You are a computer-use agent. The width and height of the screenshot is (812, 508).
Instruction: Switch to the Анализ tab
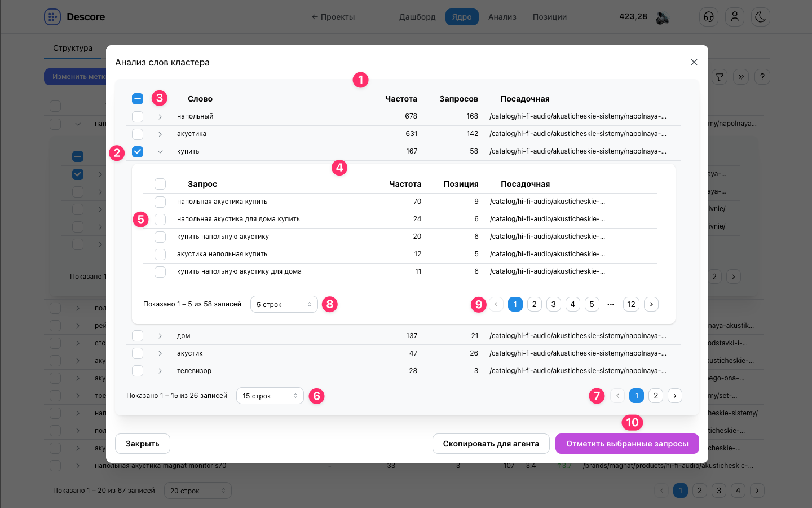pyautogui.click(x=502, y=17)
